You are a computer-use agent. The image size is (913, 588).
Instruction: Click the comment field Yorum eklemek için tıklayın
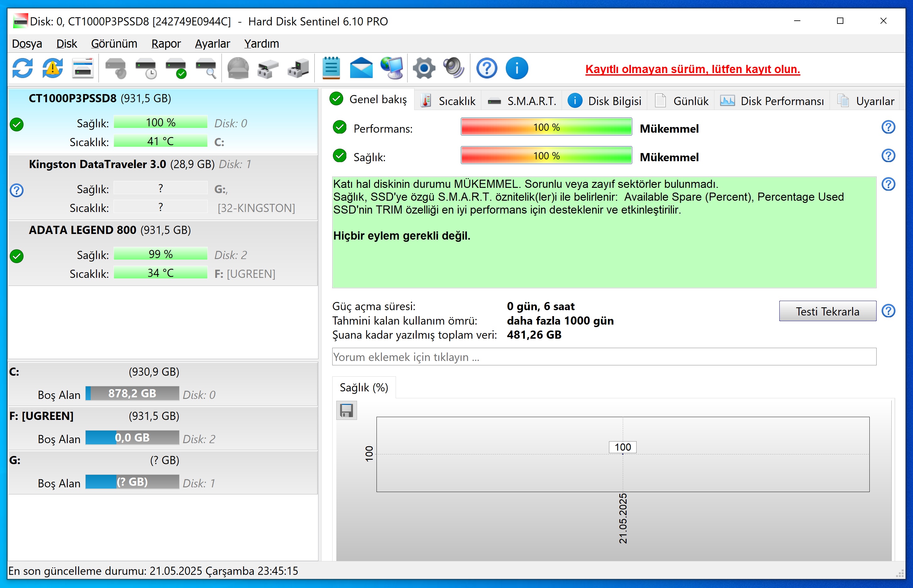pos(604,357)
